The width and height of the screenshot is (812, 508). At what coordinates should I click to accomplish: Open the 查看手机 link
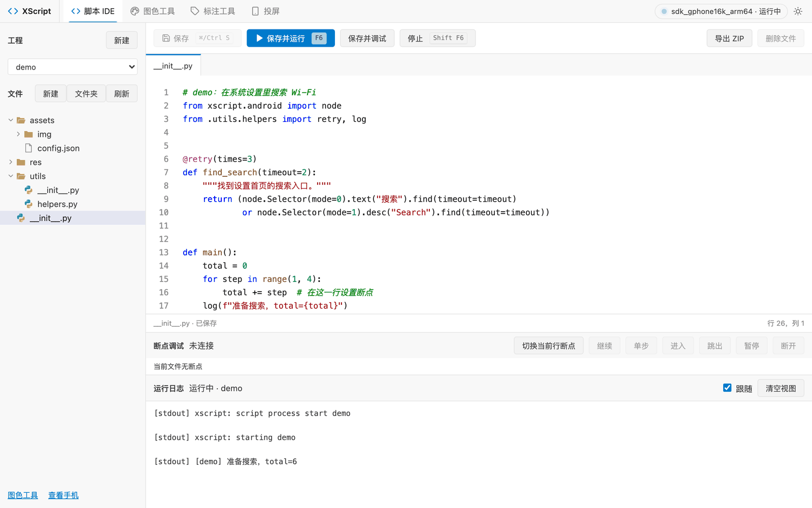pos(63,495)
